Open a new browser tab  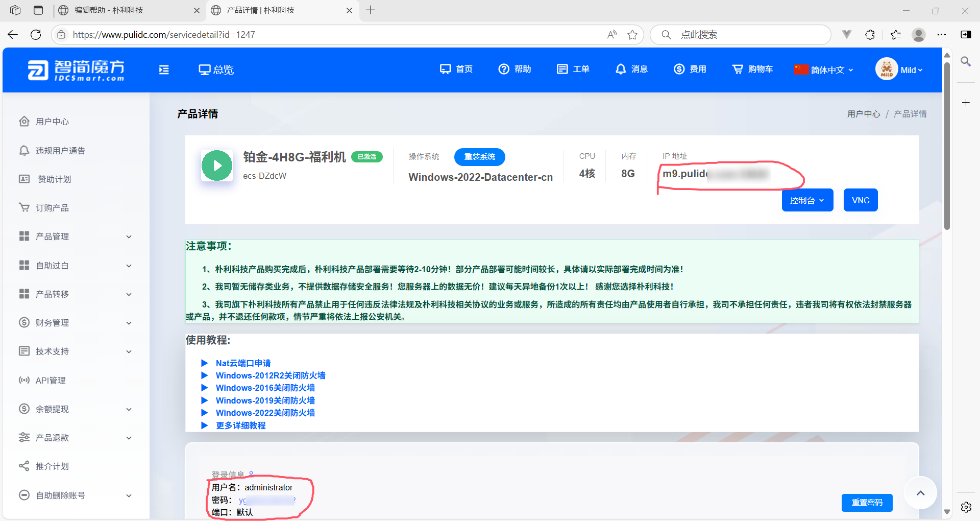coord(371,10)
